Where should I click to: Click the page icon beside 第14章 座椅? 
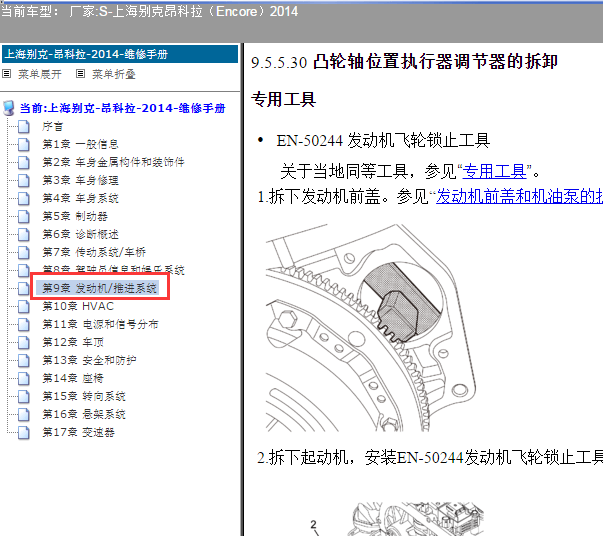tap(24, 378)
